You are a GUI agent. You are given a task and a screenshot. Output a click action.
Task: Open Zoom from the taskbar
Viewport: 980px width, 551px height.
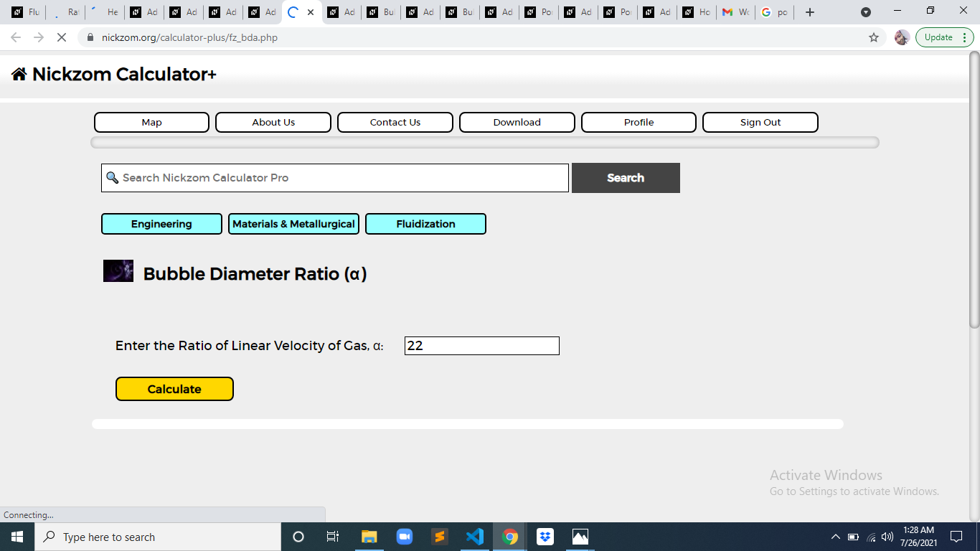coord(405,537)
